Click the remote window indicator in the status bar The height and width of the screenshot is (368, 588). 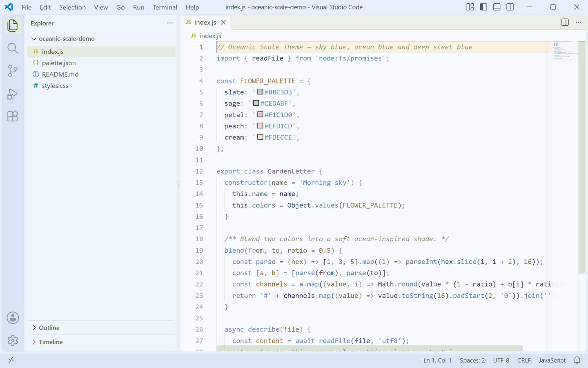point(11,360)
